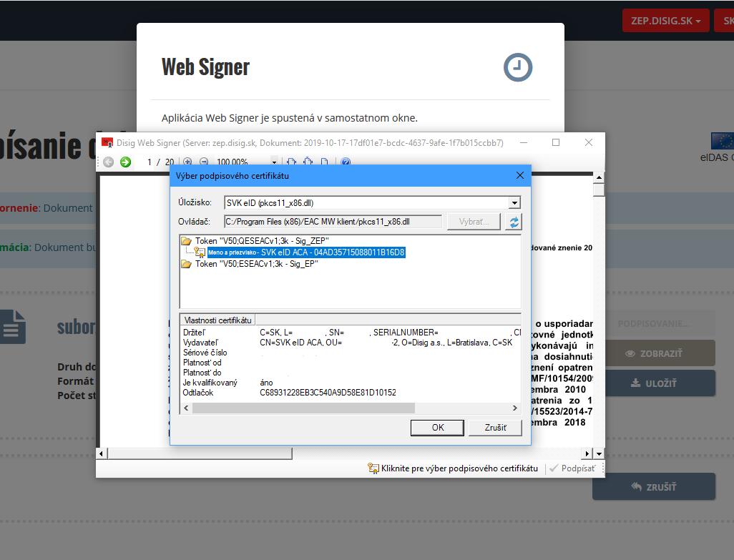Screen dimensions: 734x560
Task: Switch to Vlastnosti certifikátu tab
Action: [x=217, y=320]
